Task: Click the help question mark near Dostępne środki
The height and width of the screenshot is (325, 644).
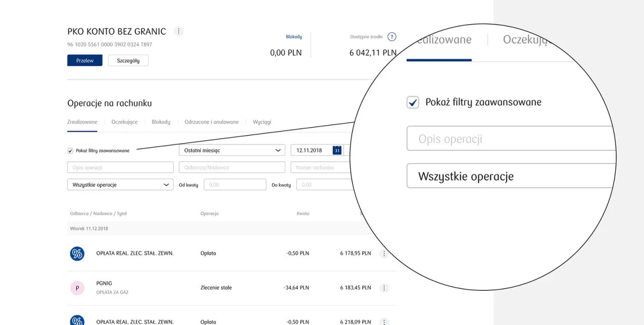Action: tap(392, 37)
